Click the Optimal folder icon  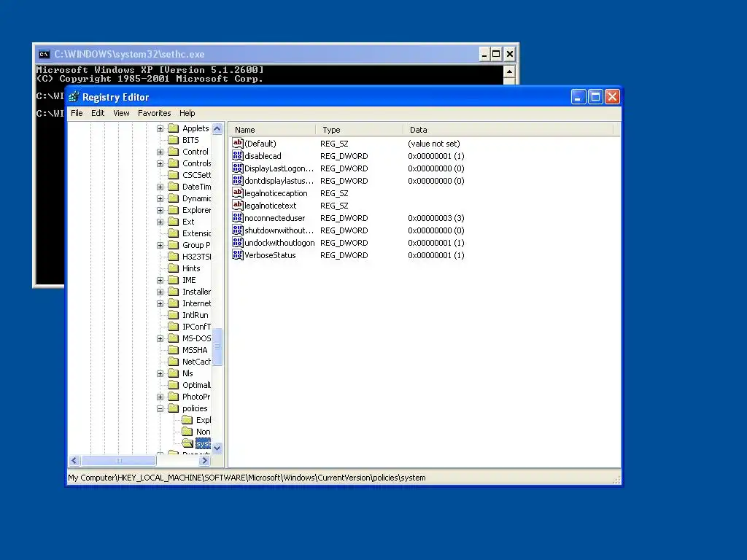click(x=174, y=385)
